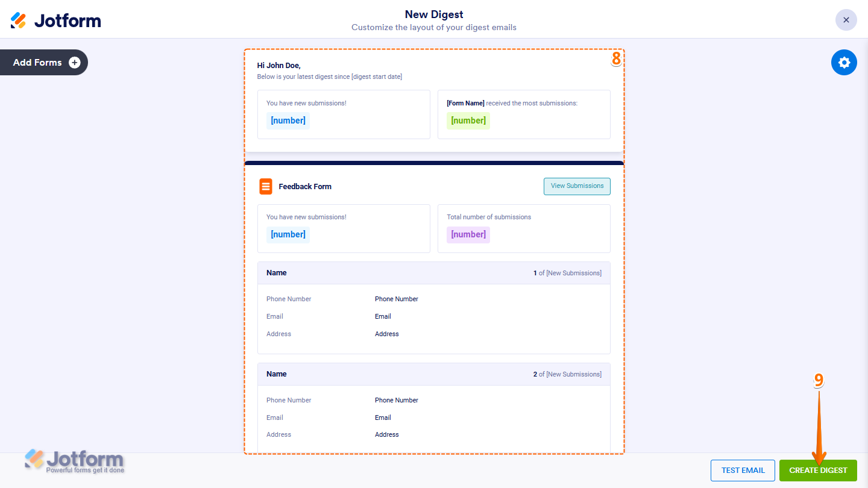Select the second Name submission card
The image size is (868, 488).
(433, 409)
